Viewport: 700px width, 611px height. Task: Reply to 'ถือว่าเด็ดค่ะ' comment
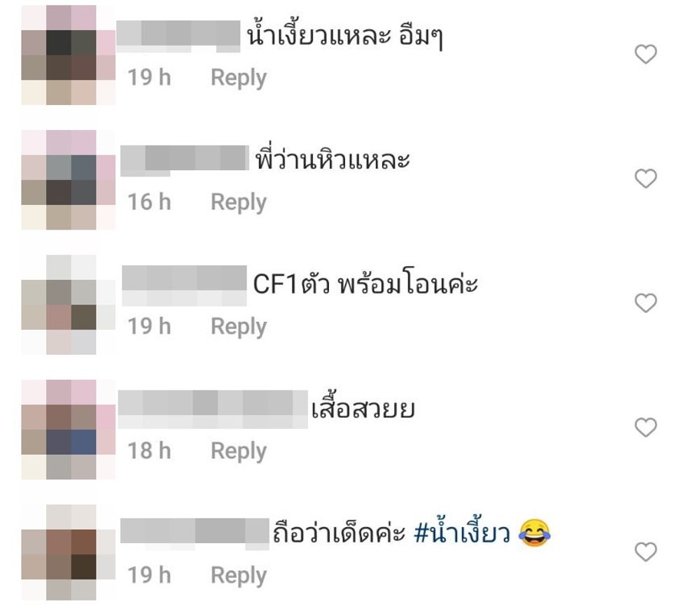239,576
